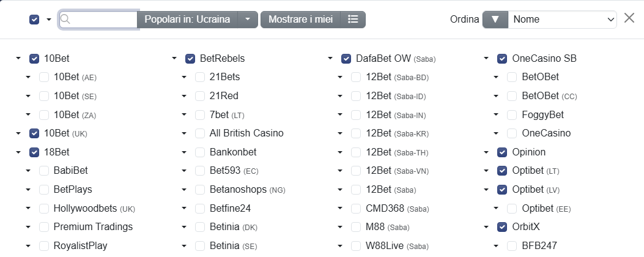Toggle the descending sort order arrow
The width and height of the screenshot is (644, 257).
(495, 20)
